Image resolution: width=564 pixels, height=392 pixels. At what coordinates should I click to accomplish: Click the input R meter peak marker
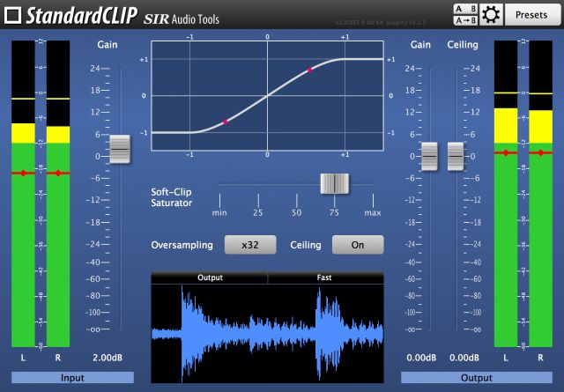[x=58, y=174]
